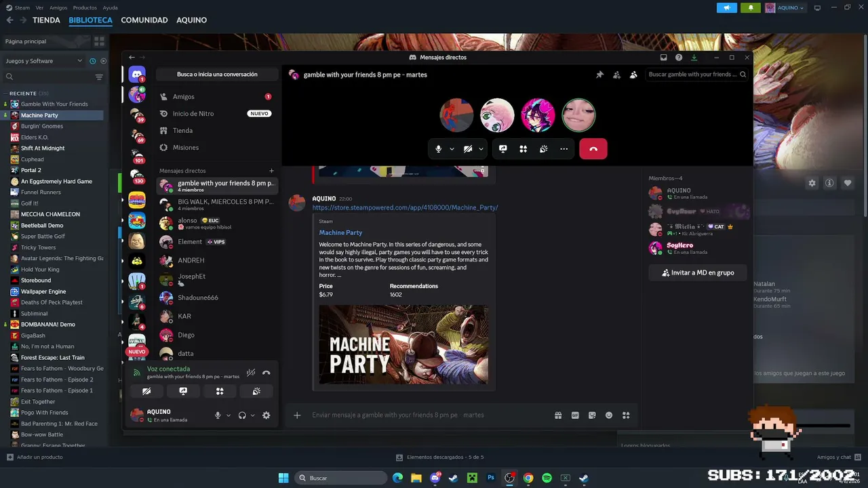Deafen audio with the headphones icon
This screenshot has width=868, height=488.
pyautogui.click(x=242, y=415)
